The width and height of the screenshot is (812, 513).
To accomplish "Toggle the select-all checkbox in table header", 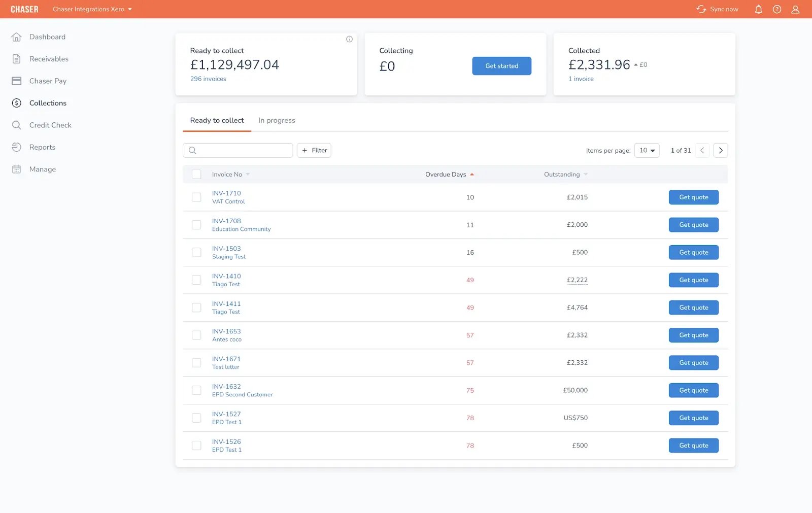I will coord(196,175).
